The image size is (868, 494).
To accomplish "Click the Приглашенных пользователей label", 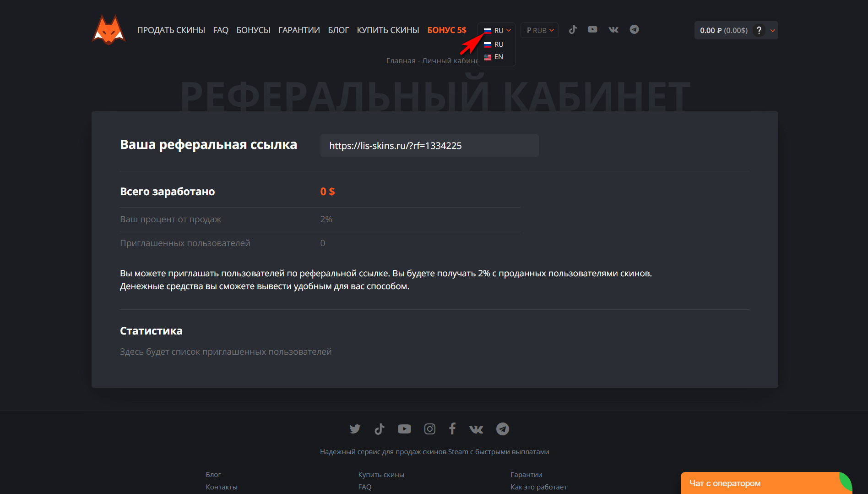I will point(185,243).
